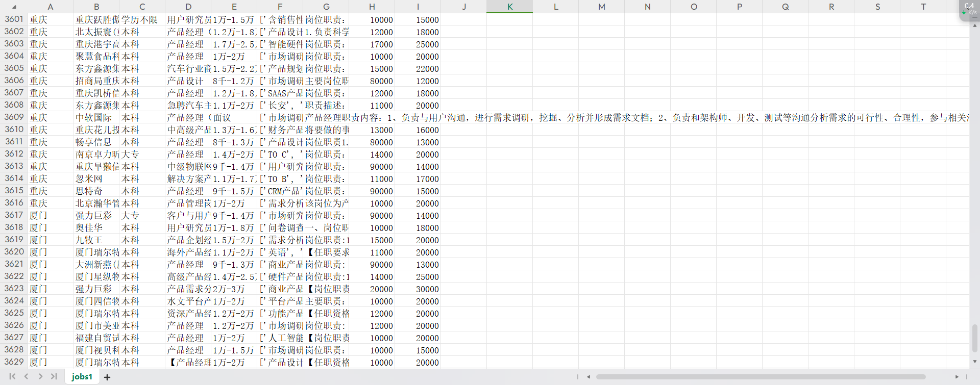Click the floating speed widget at top-right
Screen dimensions: 980x385
click(x=969, y=10)
